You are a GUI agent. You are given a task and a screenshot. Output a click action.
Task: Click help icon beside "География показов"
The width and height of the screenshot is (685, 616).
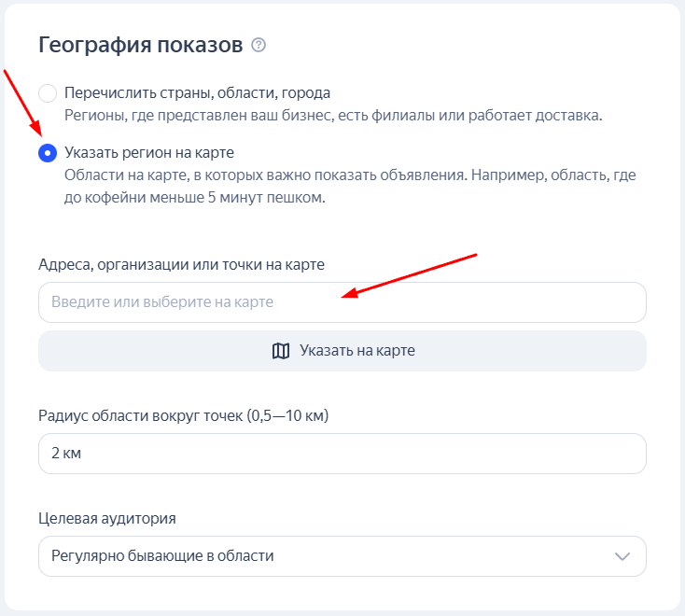point(259,45)
